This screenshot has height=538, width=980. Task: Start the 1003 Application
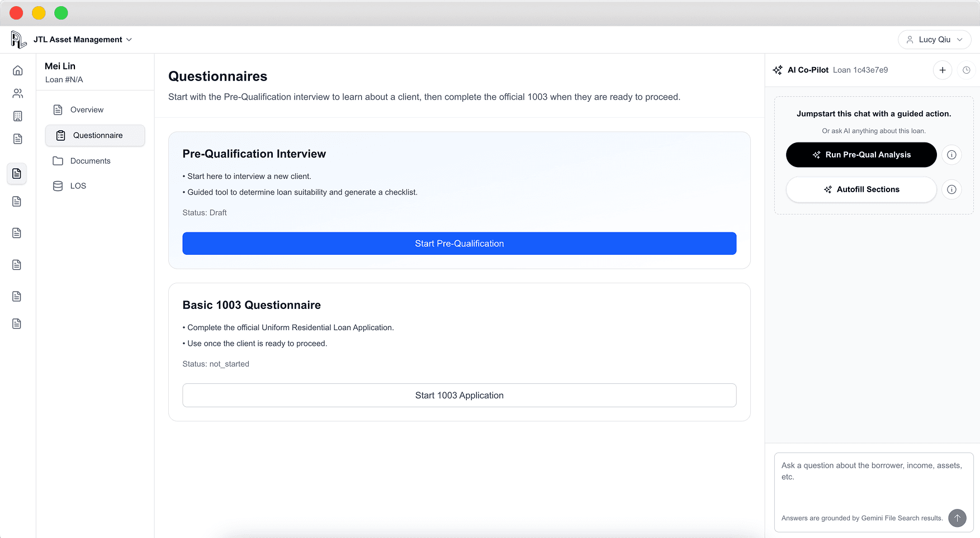tap(459, 395)
